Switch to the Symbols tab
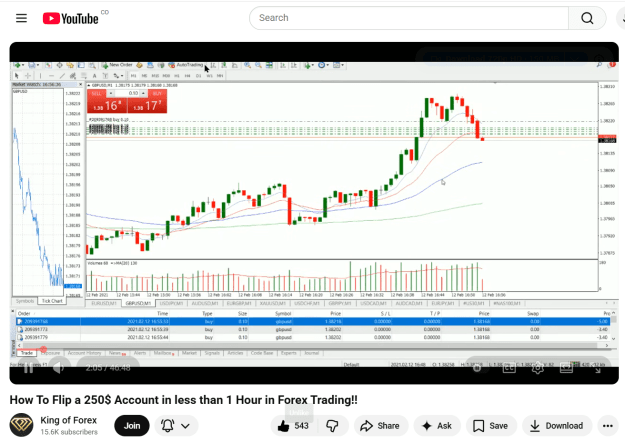The image size is (625, 443). point(25,301)
